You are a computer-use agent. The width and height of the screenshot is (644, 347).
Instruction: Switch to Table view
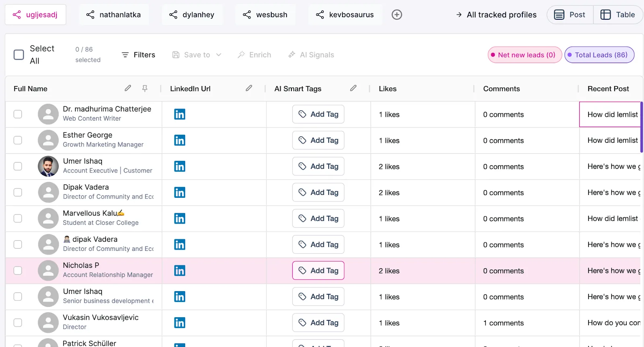pos(618,15)
